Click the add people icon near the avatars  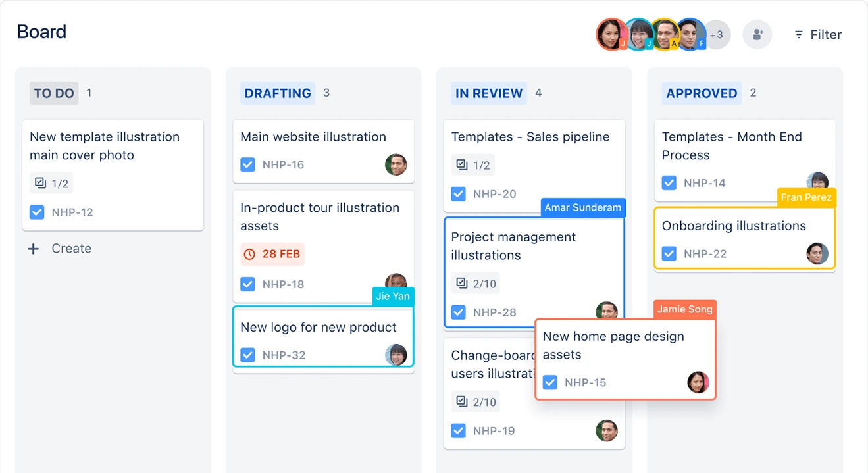click(757, 34)
